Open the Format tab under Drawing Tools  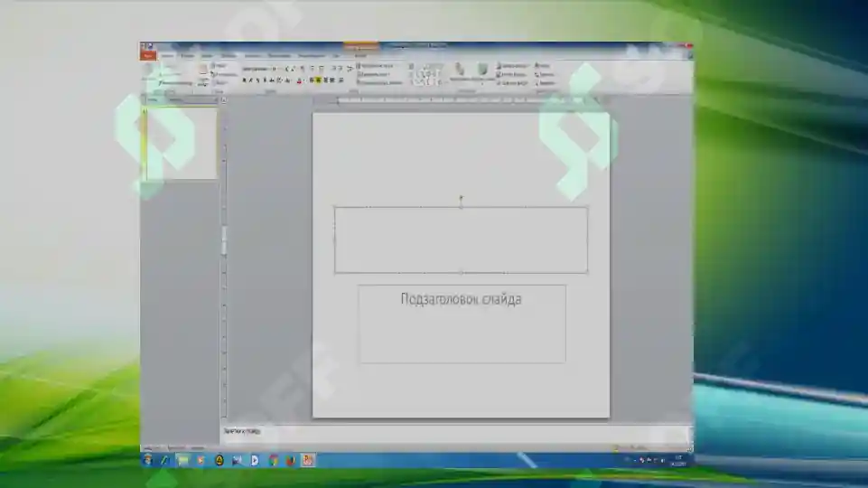tap(361, 56)
